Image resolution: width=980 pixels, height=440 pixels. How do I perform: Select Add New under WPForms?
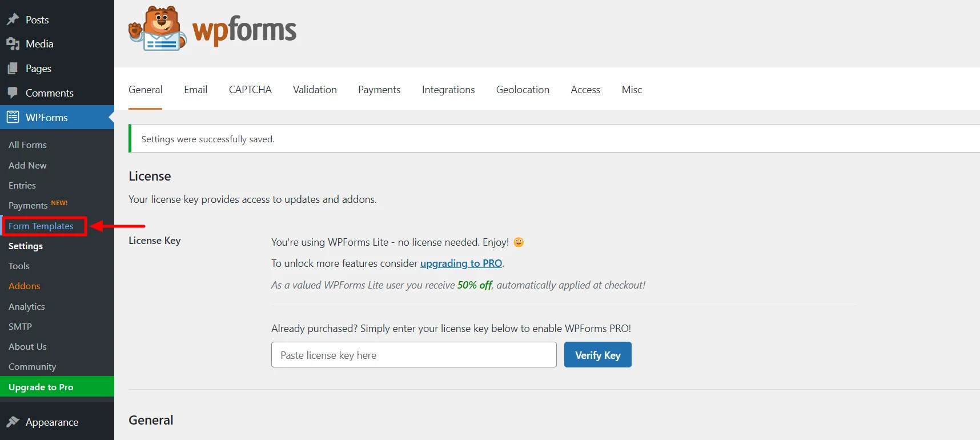click(x=27, y=165)
